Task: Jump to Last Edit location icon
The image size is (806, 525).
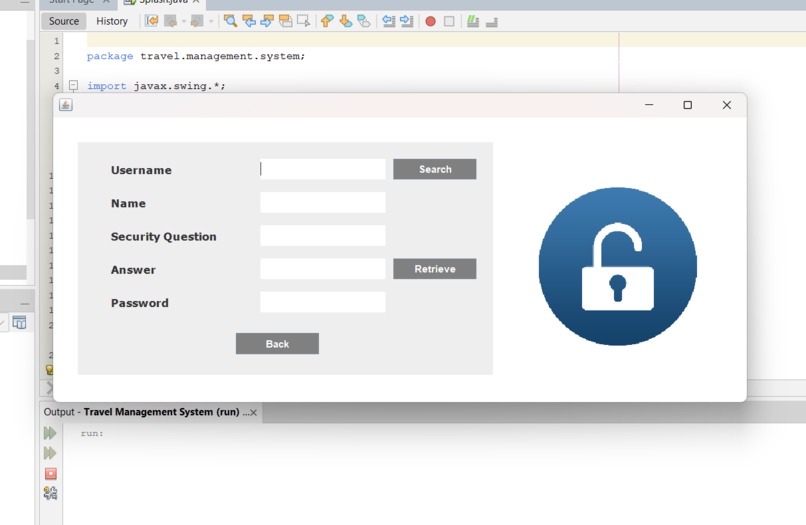Action: [x=152, y=21]
